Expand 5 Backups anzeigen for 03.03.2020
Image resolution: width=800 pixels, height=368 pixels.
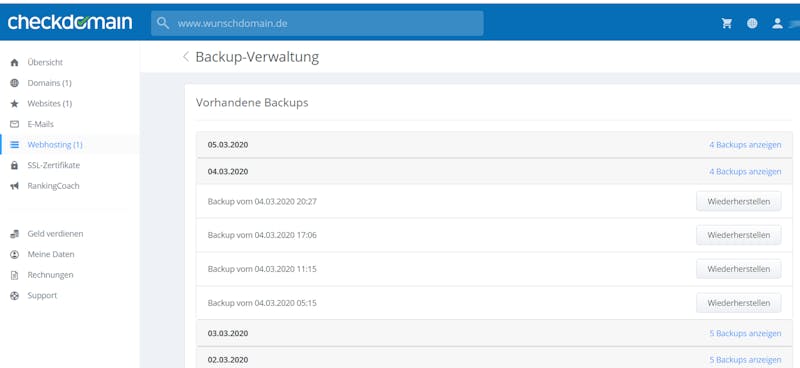[745, 333]
